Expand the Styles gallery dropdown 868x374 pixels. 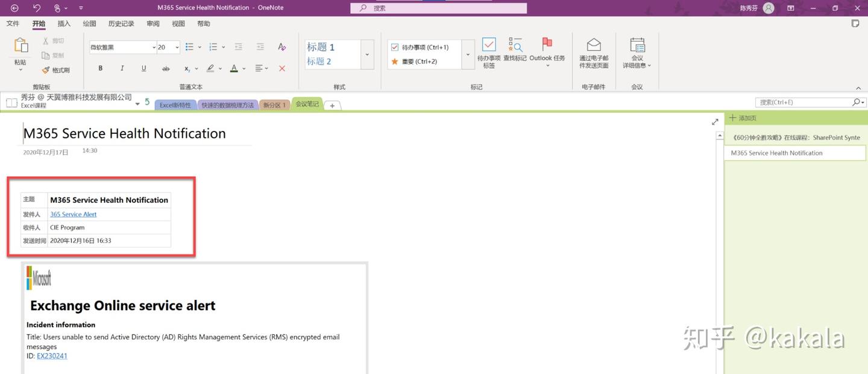point(367,54)
